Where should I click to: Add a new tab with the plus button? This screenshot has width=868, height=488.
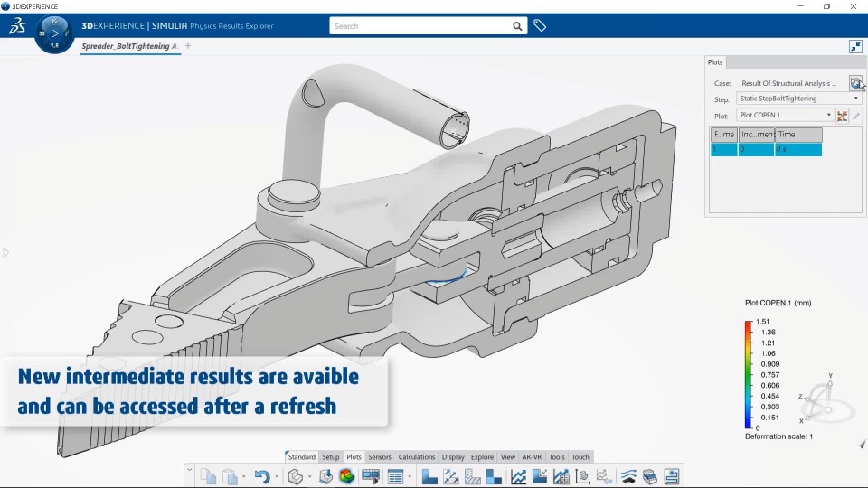click(x=188, y=46)
